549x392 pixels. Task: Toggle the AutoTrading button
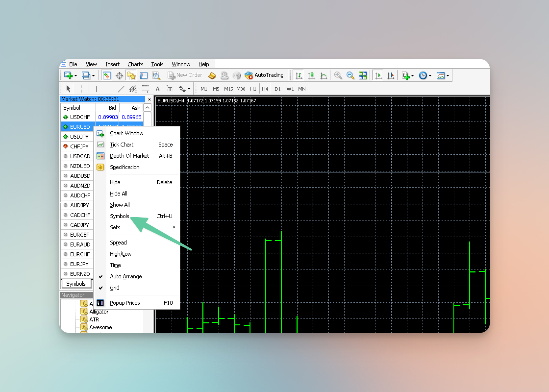tap(264, 75)
